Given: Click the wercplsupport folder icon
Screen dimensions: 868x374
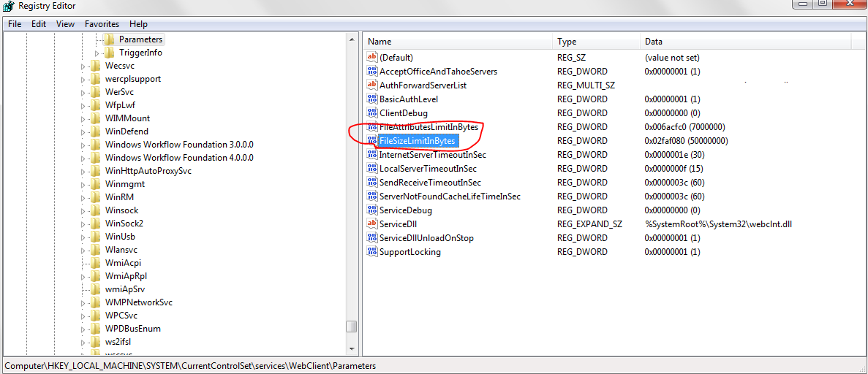Looking at the screenshot, I should (x=95, y=79).
